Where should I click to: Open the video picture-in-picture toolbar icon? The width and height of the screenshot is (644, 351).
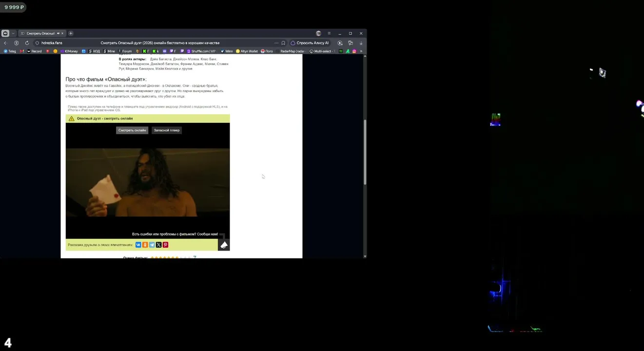(x=340, y=43)
